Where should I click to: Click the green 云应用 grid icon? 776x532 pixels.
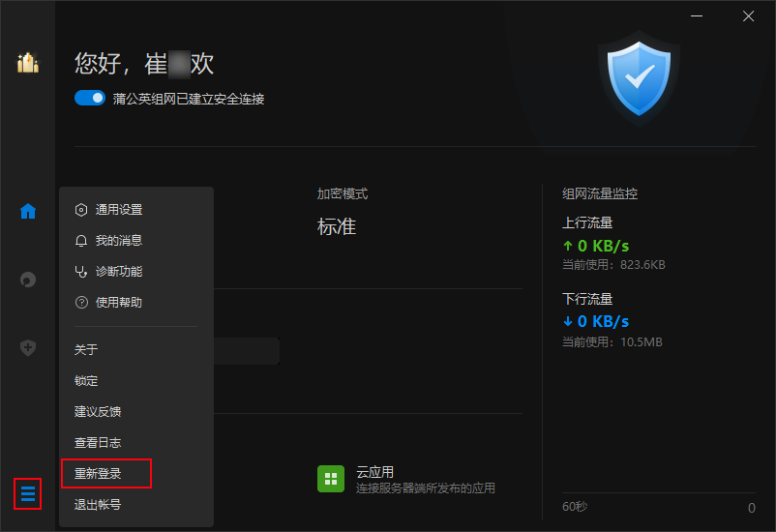331,479
